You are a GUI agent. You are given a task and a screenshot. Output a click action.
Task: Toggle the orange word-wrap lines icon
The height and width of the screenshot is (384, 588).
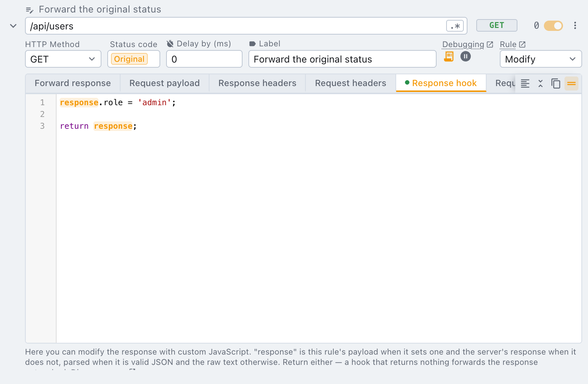click(571, 83)
